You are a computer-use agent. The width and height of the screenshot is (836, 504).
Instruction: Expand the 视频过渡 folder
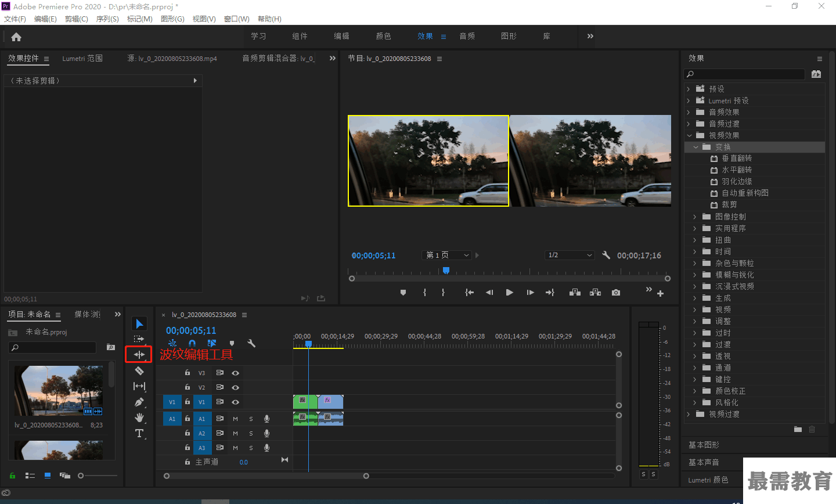(689, 414)
